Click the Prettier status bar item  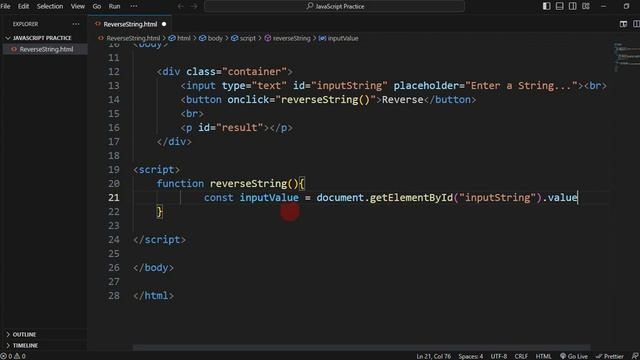pyautogui.click(x=610, y=356)
